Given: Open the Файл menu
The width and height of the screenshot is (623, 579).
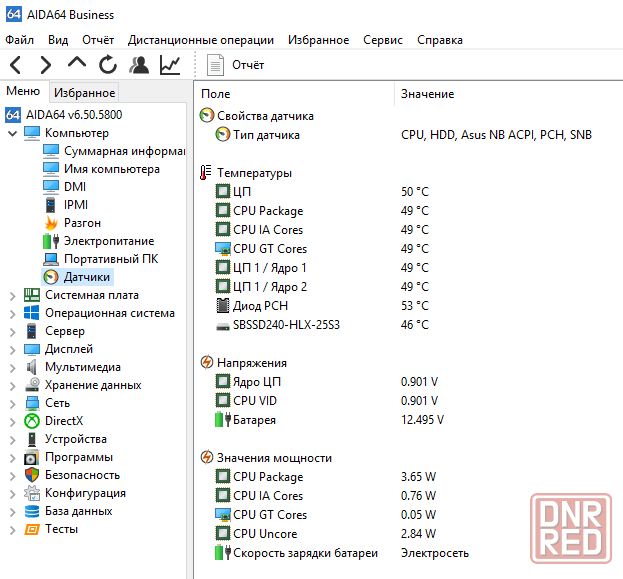Looking at the screenshot, I should [19, 40].
